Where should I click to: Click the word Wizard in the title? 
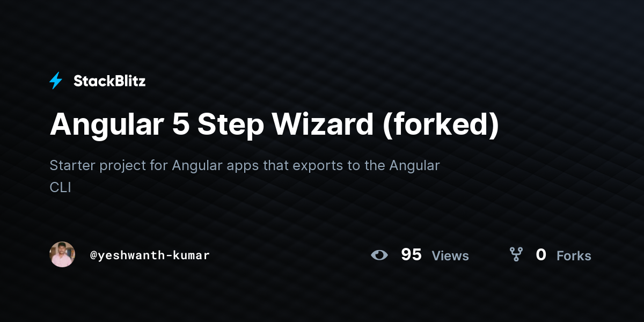pos(323,125)
